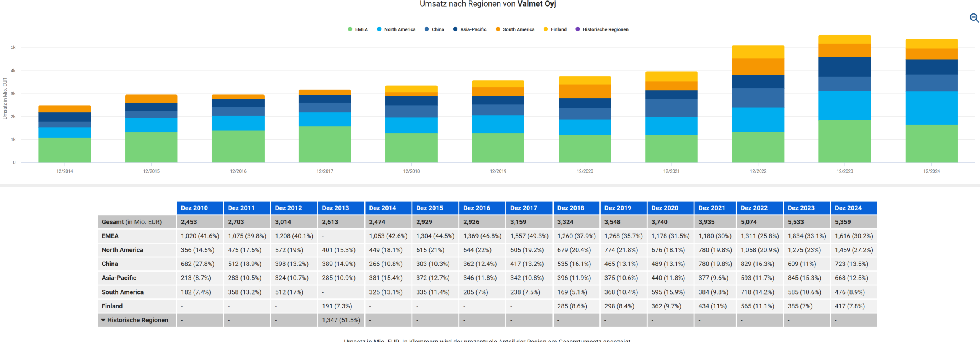Screen dimensions: 980x342
Task: Click the green EMEA segment of 12/2014 bar
Action: pyautogui.click(x=65, y=150)
